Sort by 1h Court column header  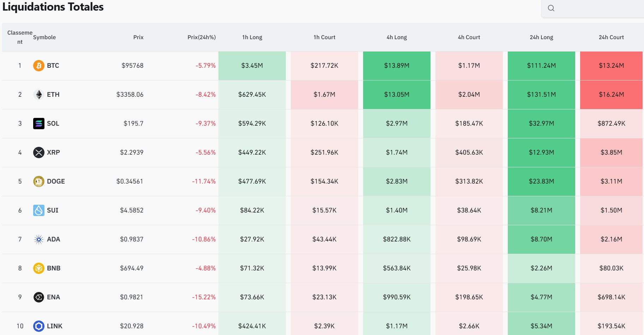[x=324, y=37]
